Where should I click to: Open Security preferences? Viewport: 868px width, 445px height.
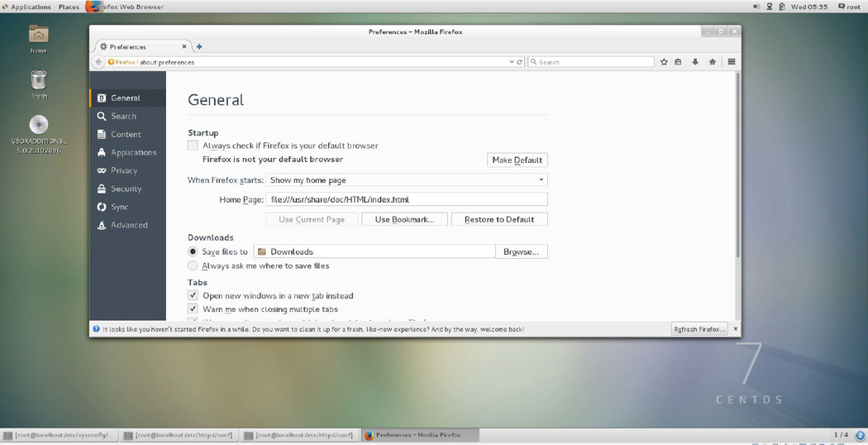(127, 189)
